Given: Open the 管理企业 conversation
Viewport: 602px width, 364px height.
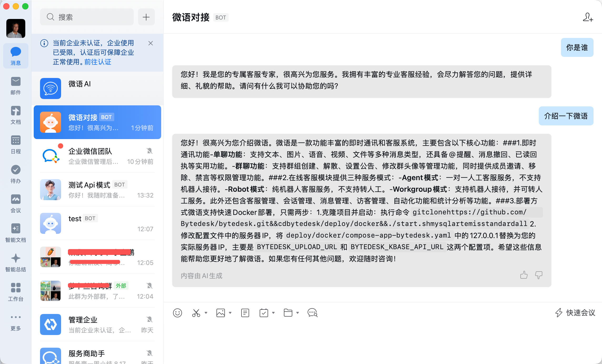Looking at the screenshot, I should (97, 324).
